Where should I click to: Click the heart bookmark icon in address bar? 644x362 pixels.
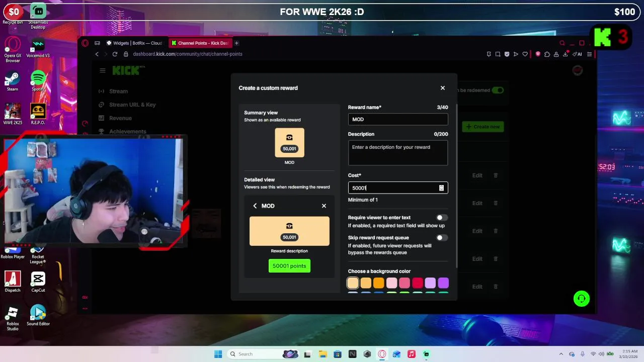(x=525, y=54)
